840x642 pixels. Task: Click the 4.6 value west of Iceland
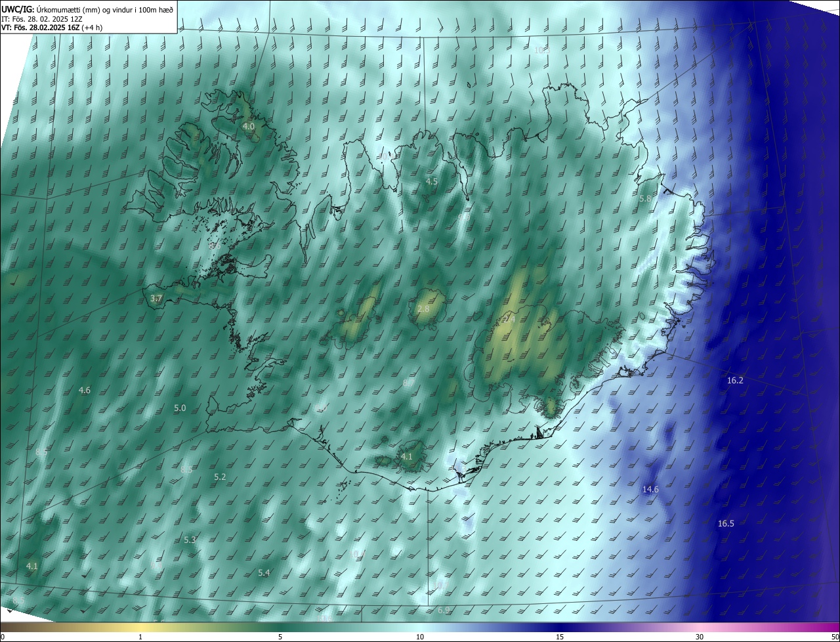coord(85,390)
